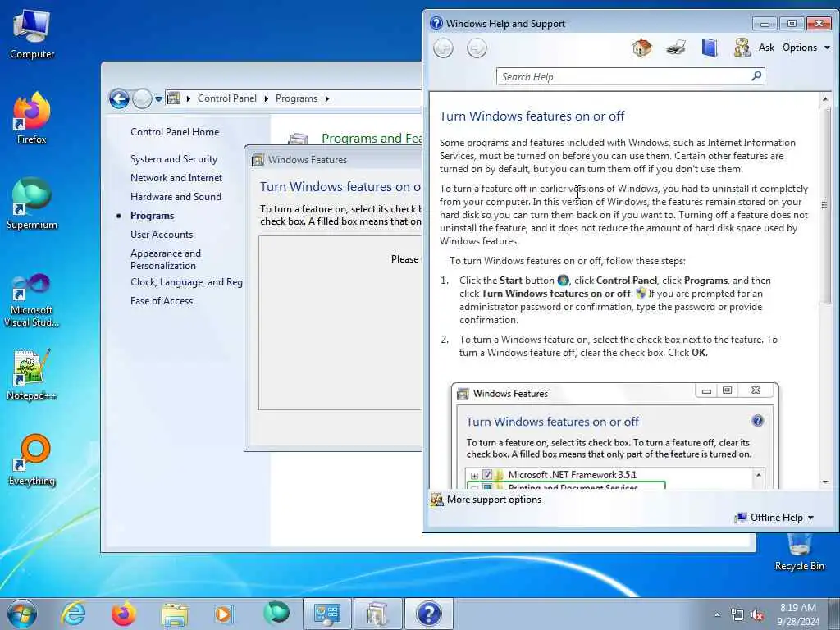Screen dimensions: 840x630
Task: Open Firefox from the taskbar
Action: tap(123, 614)
